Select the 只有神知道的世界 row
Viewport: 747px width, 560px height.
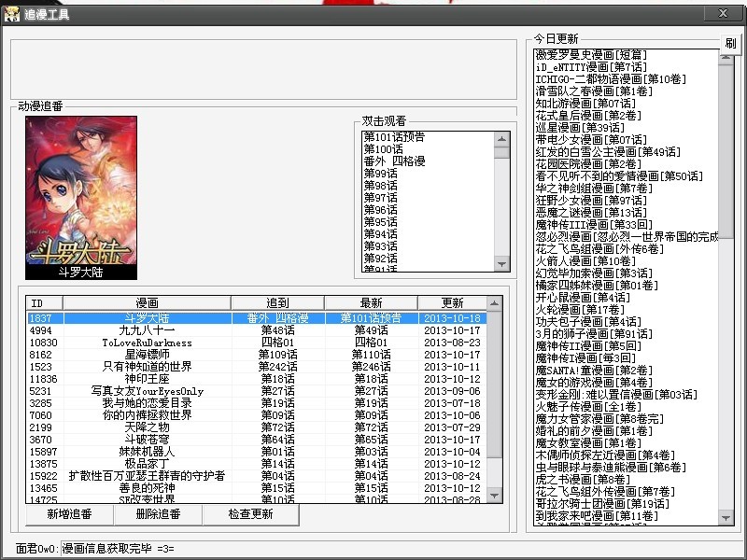click(x=257, y=367)
